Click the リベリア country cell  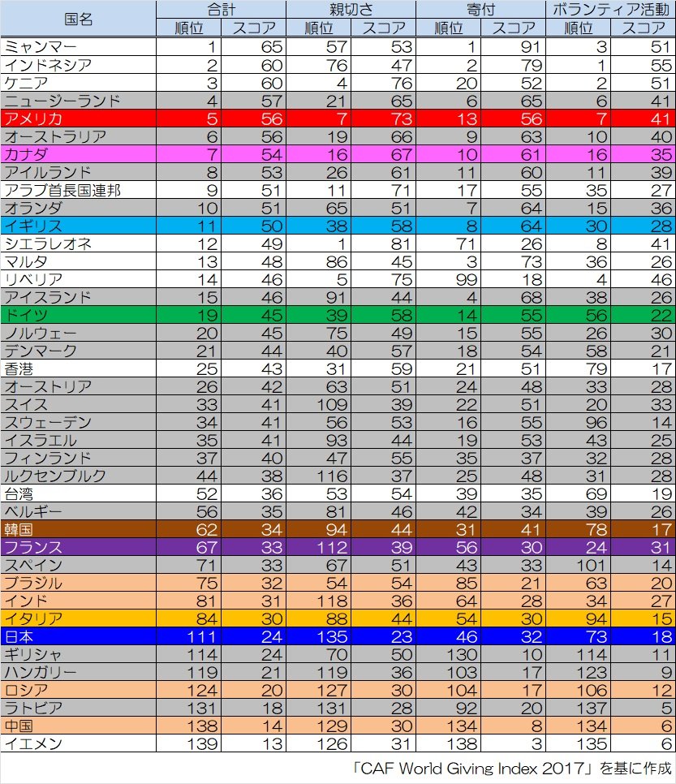[78, 279]
